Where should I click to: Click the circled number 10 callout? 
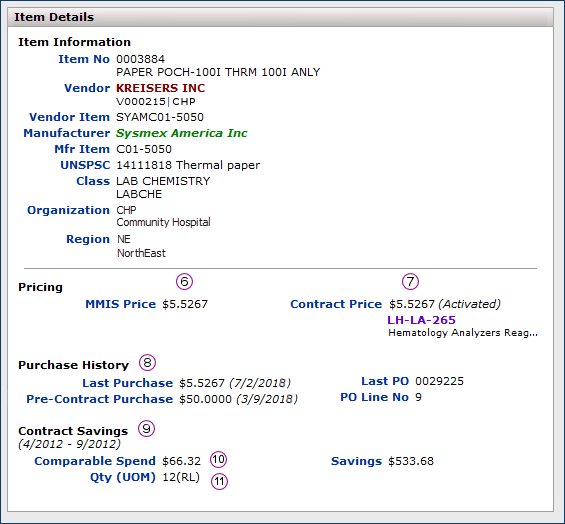coord(218,459)
